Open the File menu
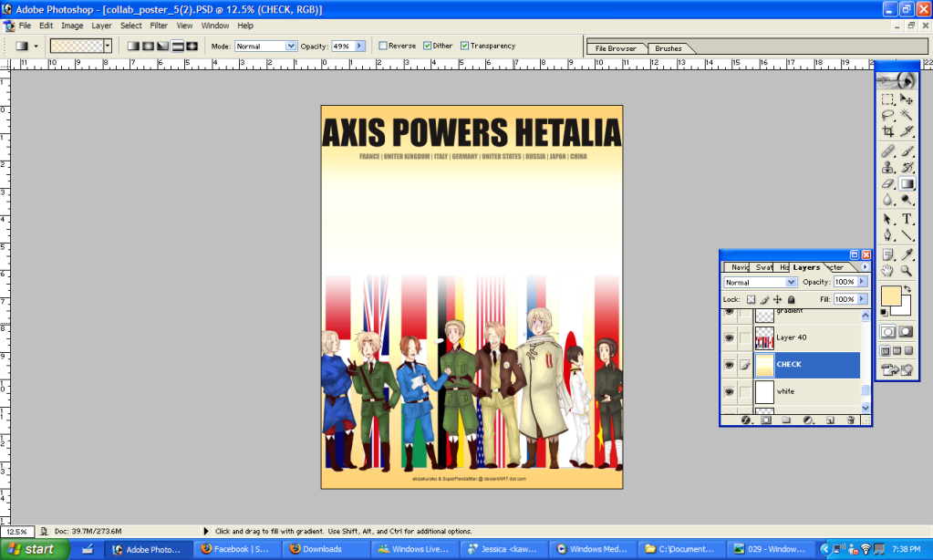The width and height of the screenshot is (933, 560). click(x=25, y=26)
